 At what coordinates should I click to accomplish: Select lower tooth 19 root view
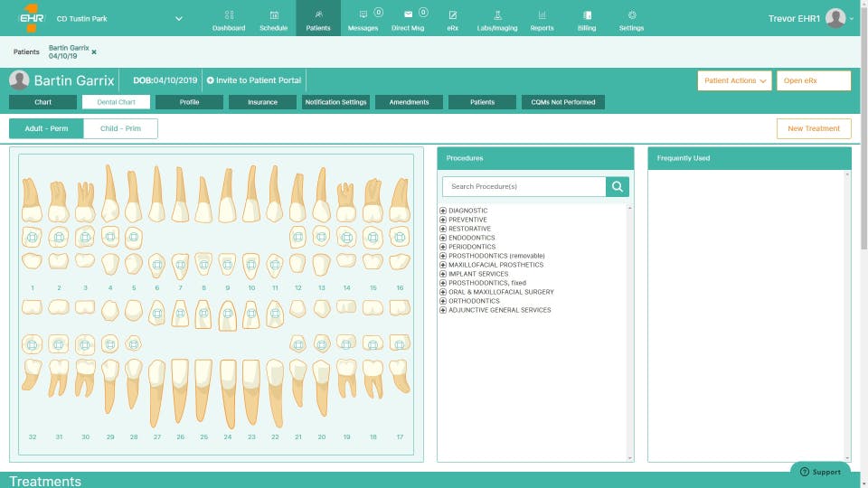pos(346,379)
